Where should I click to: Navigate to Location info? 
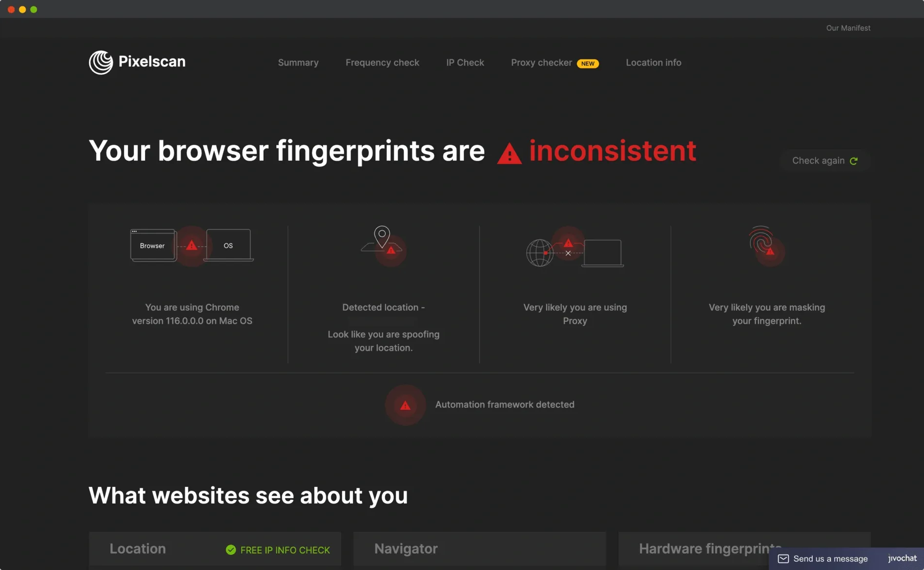point(653,63)
